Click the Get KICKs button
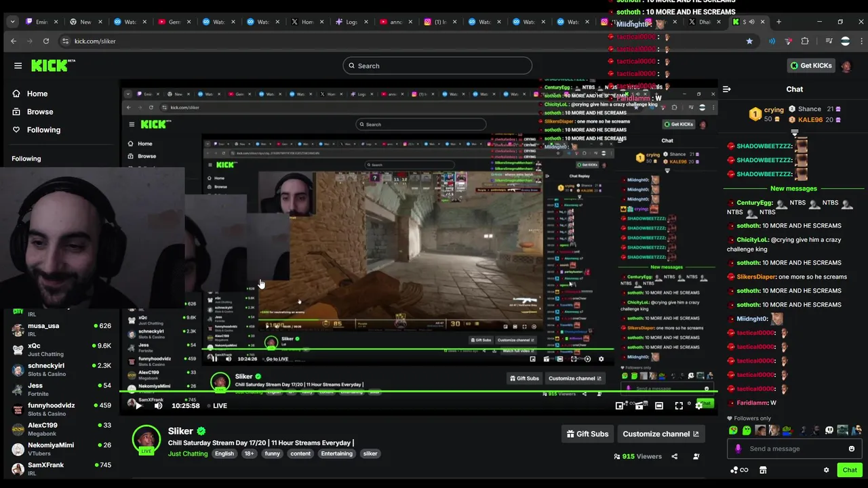Image resolution: width=868 pixels, height=488 pixels. (x=811, y=66)
